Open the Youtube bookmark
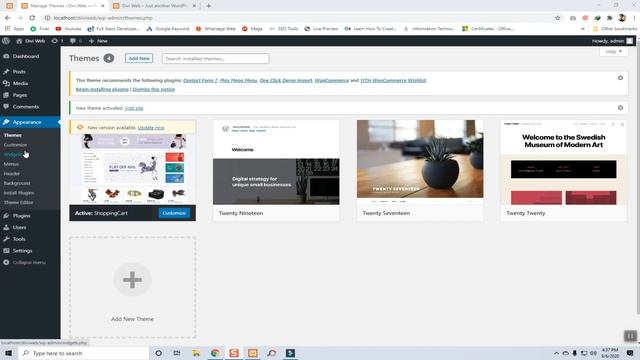The image size is (640, 360). tap(68, 29)
